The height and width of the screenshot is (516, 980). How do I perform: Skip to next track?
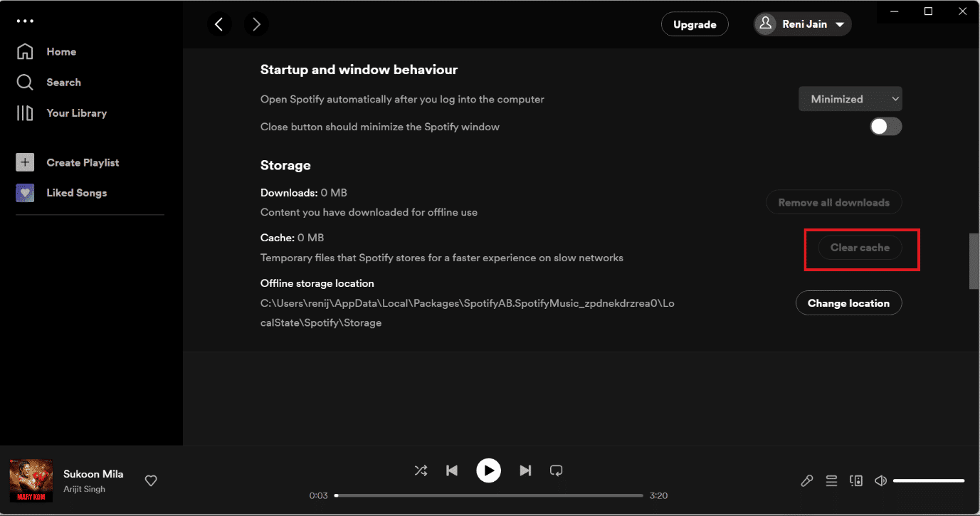(x=525, y=470)
